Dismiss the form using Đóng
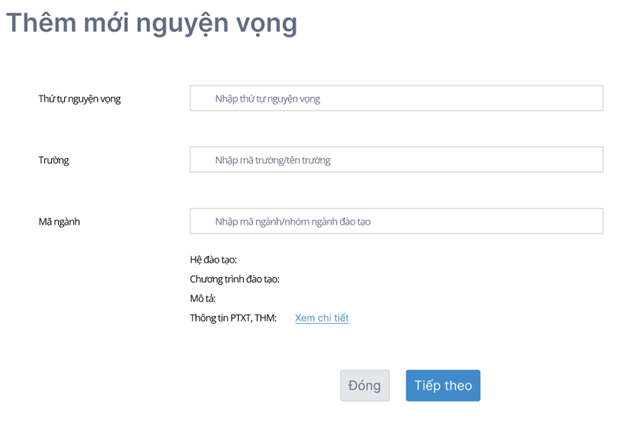This screenshot has height=423, width=625. pos(365,386)
